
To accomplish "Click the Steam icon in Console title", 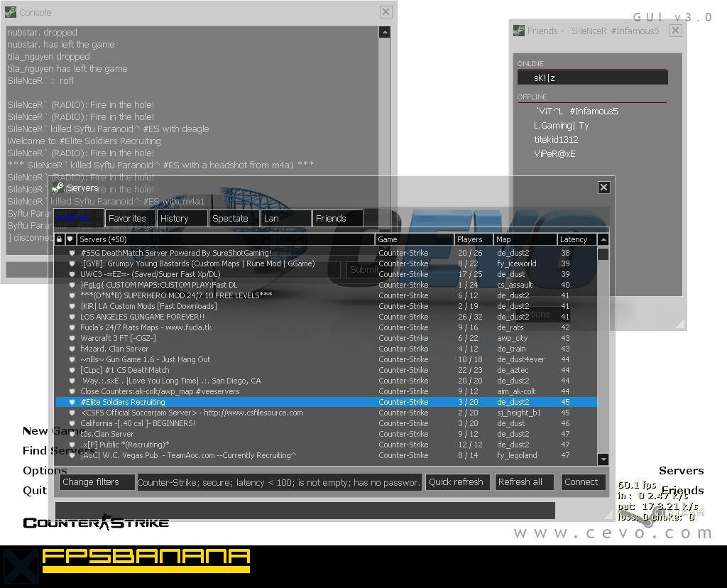I will [11, 12].
